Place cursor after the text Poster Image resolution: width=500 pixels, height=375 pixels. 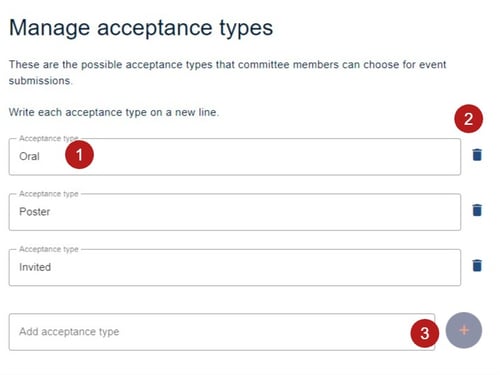pyautogui.click(x=51, y=212)
